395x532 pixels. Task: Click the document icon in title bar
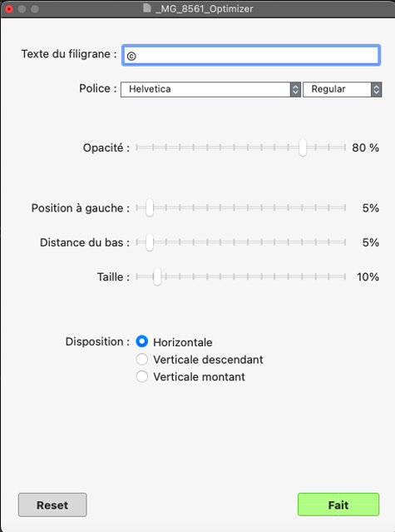pos(146,7)
